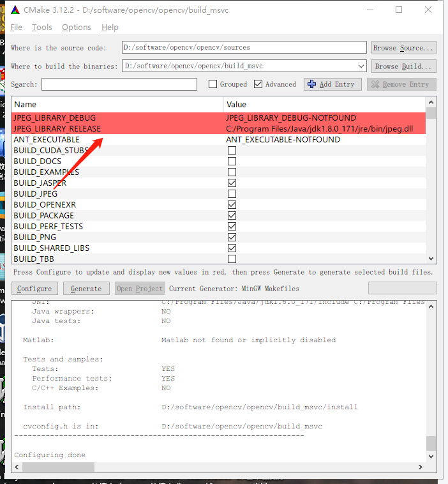This screenshot has width=448, height=484.
Task: Expand the build binaries path dropdown
Action: pyautogui.click(x=361, y=66)
